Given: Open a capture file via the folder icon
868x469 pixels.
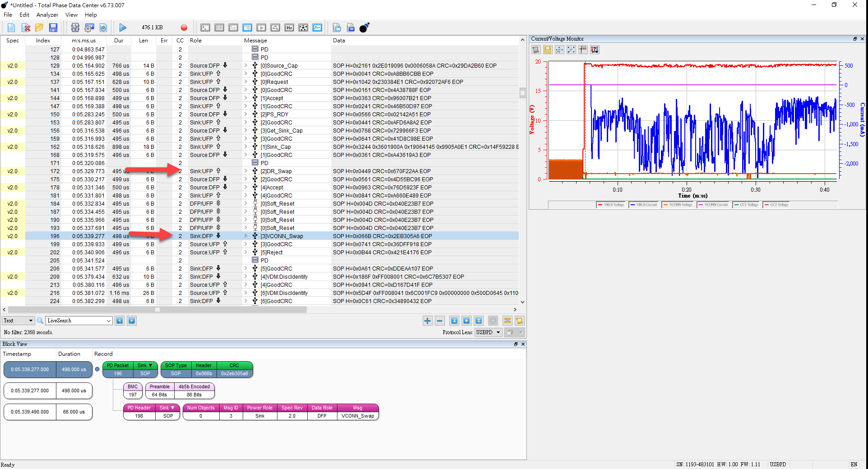Looking at the screenshot, I should click(39, 28).
